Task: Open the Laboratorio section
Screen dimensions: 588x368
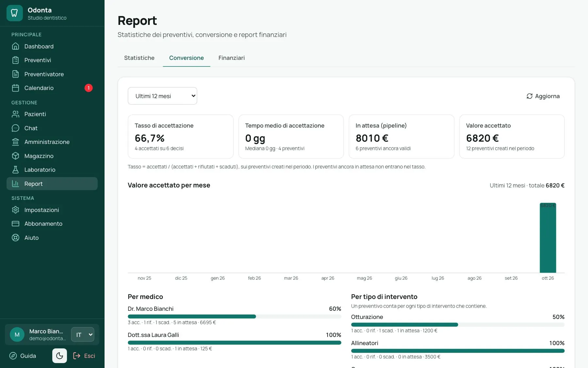Action: point(52,170)
